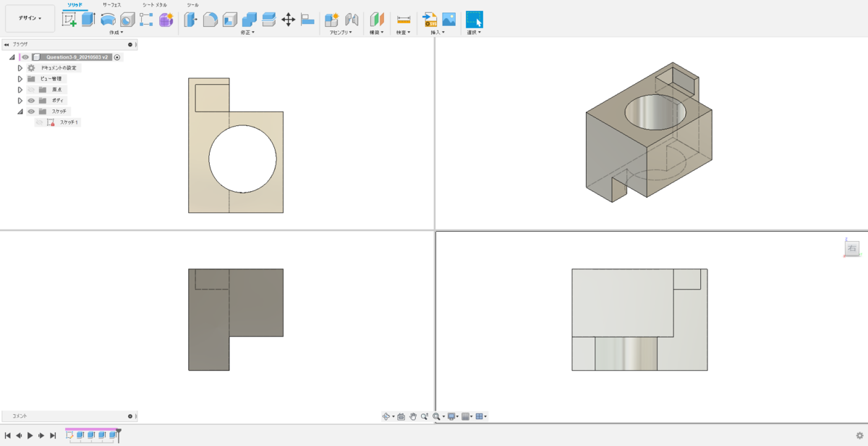Expand the ビュー管理 node

click(20, 79)
